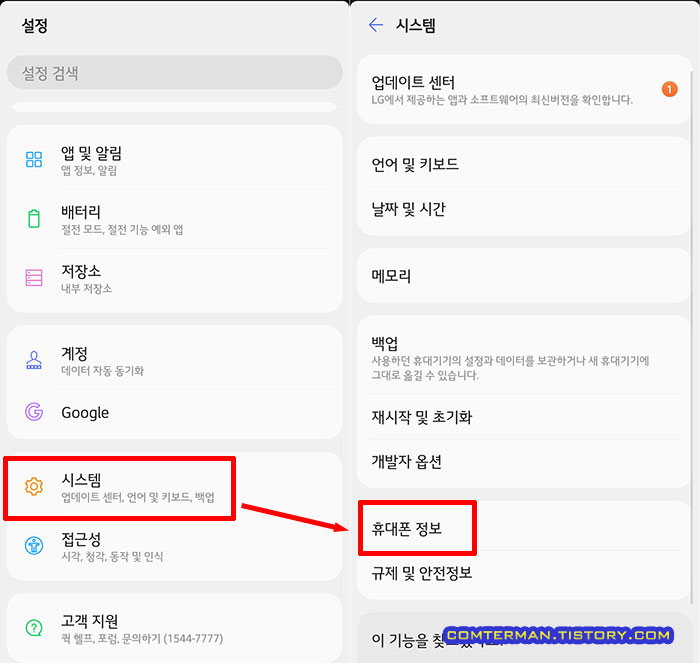The height and width of the screenshot is (663, 700).
Task: Go back with the arrow icon
Action: coord(376,25)
